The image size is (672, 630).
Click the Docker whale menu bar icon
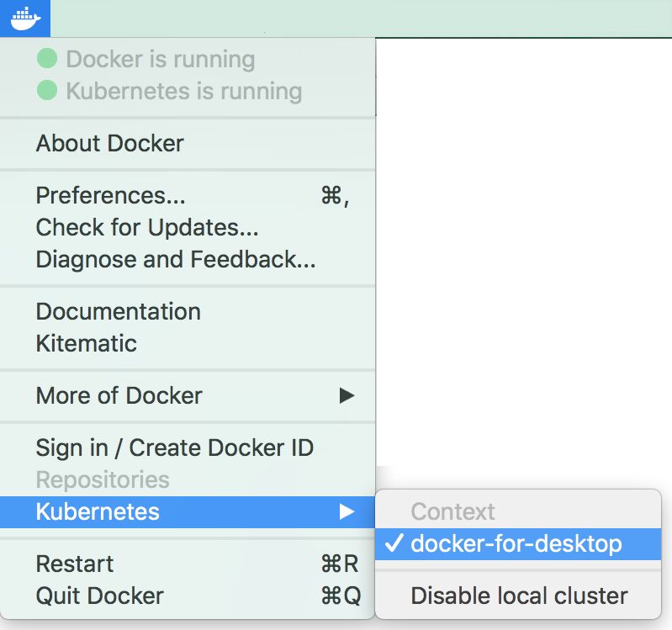point(25,19)
